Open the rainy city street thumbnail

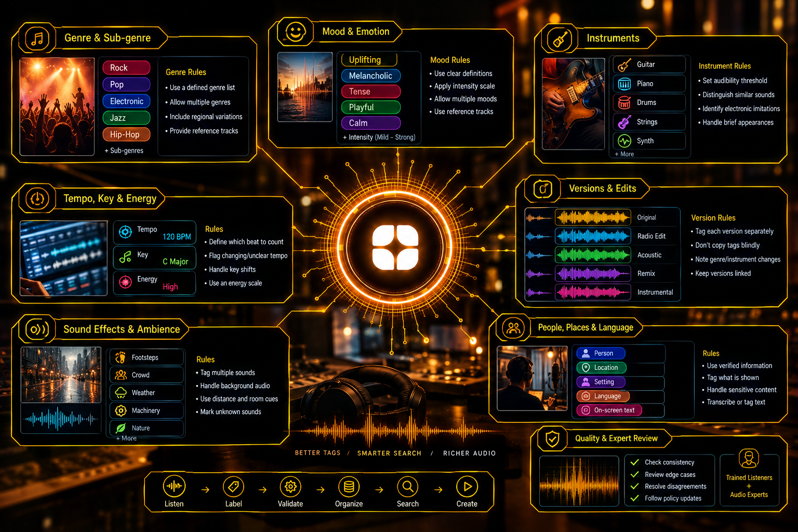tap(61, 375)
